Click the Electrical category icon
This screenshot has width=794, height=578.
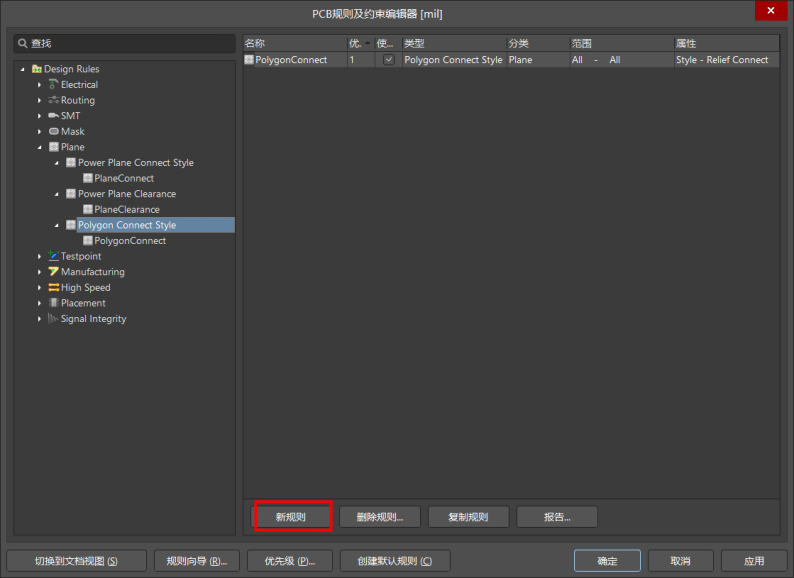53,85
